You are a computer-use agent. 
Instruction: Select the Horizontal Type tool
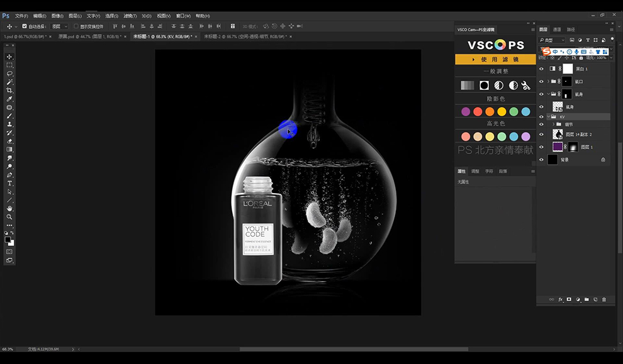coord(9,184)
